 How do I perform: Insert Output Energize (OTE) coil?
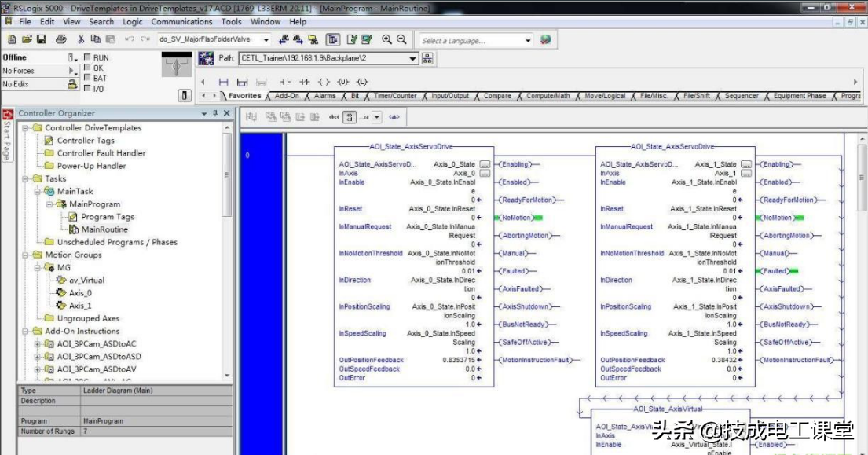tap(324, 82)
